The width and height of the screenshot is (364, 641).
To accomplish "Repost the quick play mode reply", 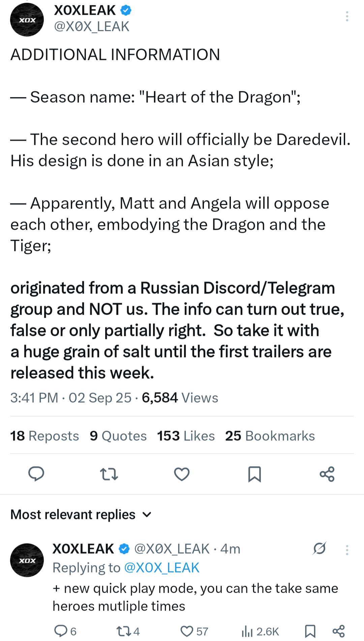I will pos(123,631).
